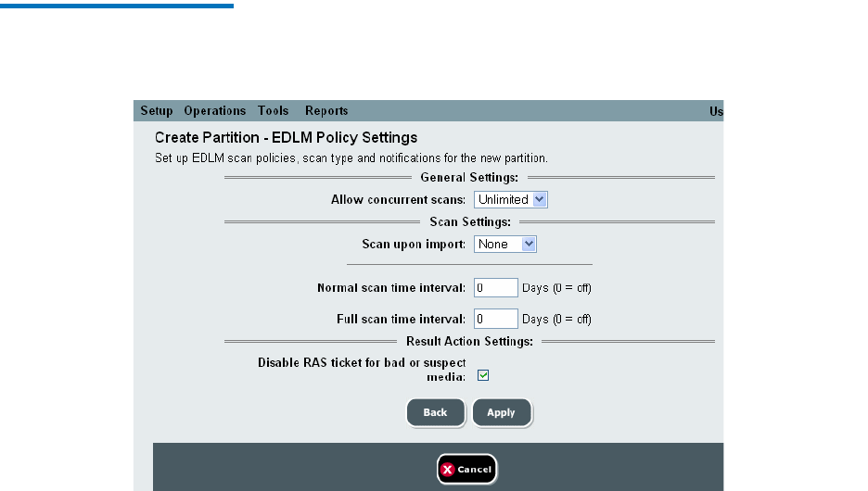Click the 'Full scan time interval' label

point(401,319)
